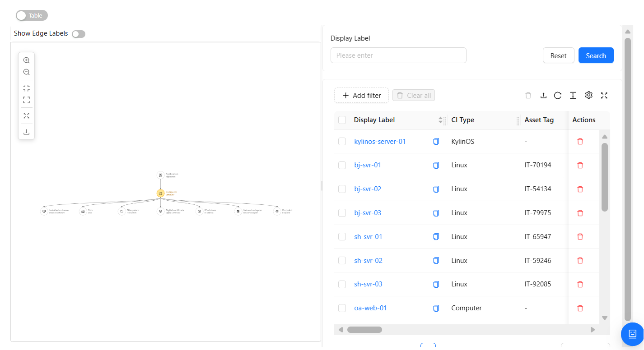644x350 pixels.
Task: Open table column settings gear
Action: point(588,95)
